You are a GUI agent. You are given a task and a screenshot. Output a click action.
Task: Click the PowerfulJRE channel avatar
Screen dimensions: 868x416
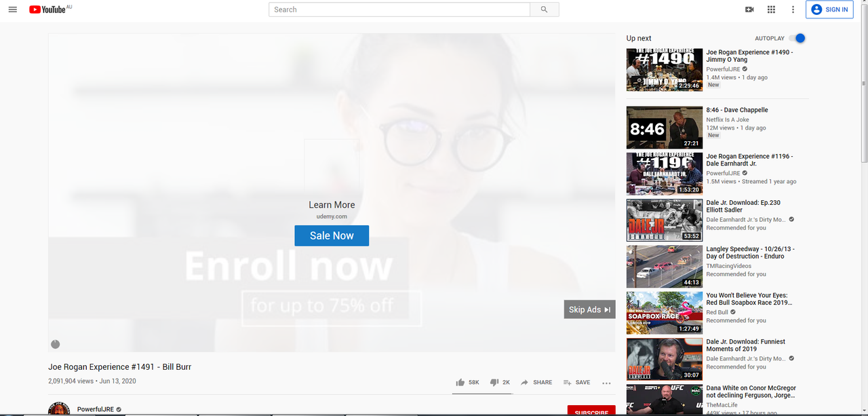coord(59,409)
